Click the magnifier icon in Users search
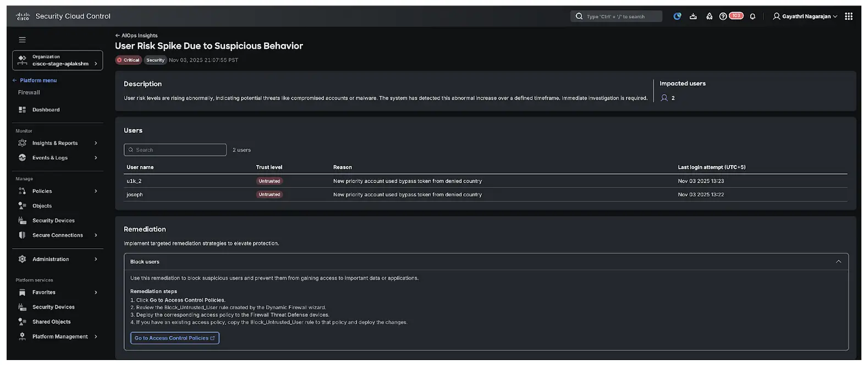 131,150
